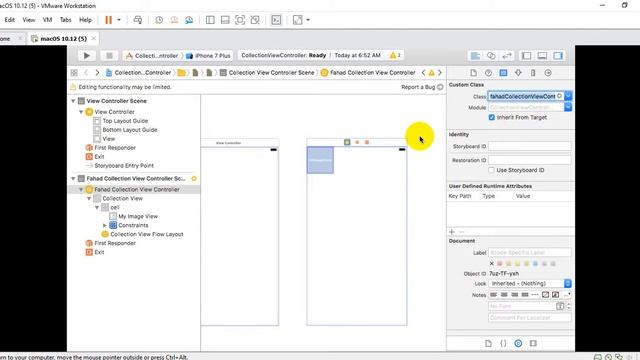Enable Use Storyboard ID checkbox
Image resolution: width=640 pixels, height=360 pixels.
[491, 170]
